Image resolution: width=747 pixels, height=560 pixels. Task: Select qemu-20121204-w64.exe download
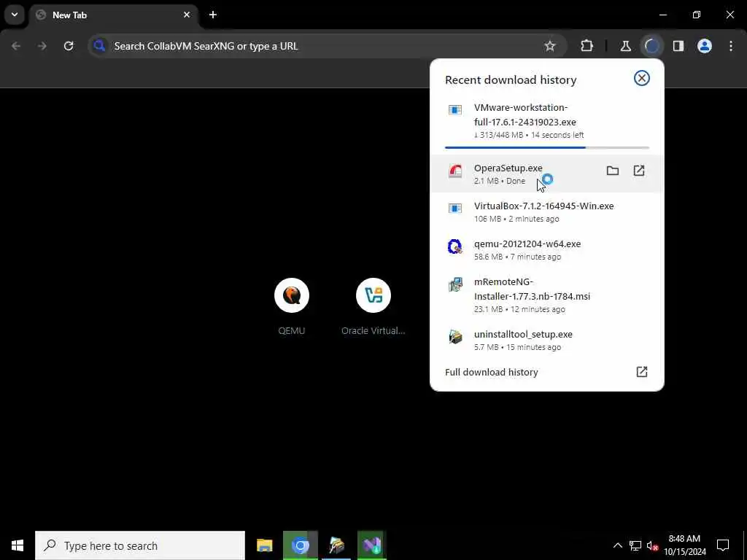pyautogui.click(x=547, y=249)
